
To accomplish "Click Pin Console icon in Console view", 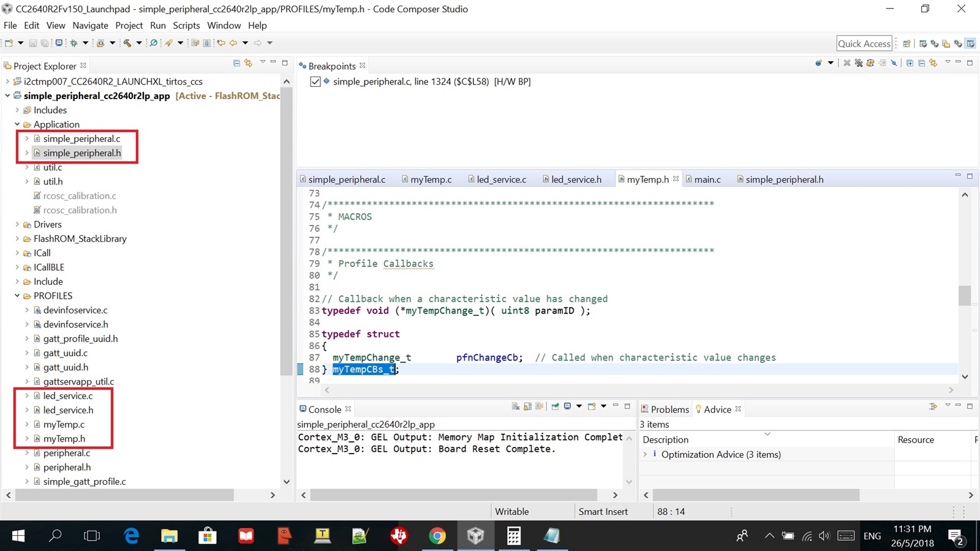I will click(555, 407).
